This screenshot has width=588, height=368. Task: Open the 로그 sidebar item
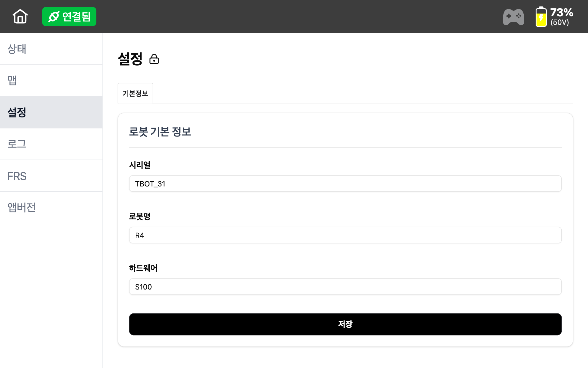coord(51,144)
